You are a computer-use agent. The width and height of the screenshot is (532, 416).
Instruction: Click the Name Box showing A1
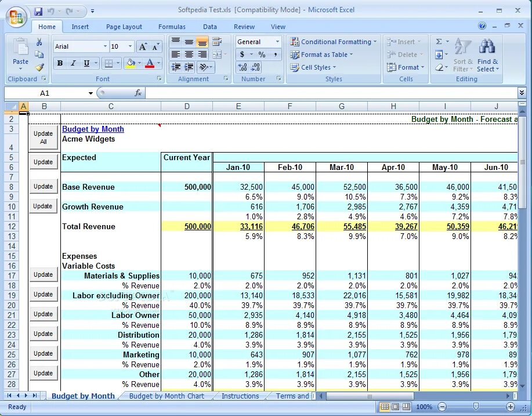click(46, 93)
